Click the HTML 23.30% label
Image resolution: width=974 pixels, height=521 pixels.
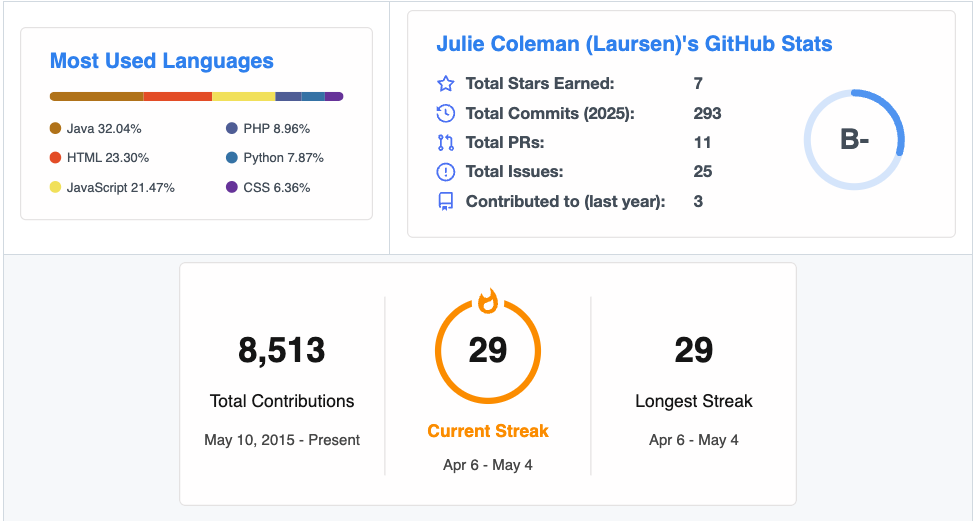[108, 158]
